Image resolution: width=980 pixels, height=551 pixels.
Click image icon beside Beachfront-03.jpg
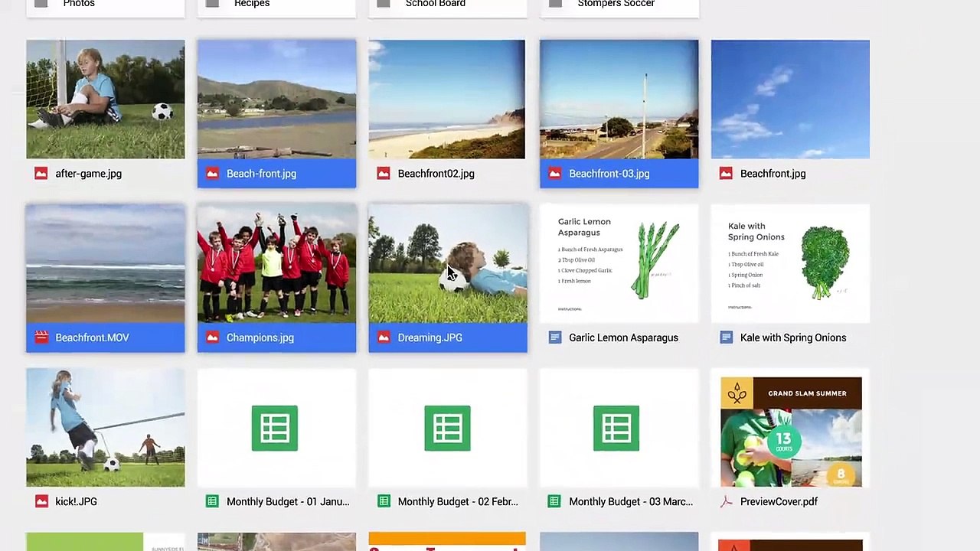point(555,174)
